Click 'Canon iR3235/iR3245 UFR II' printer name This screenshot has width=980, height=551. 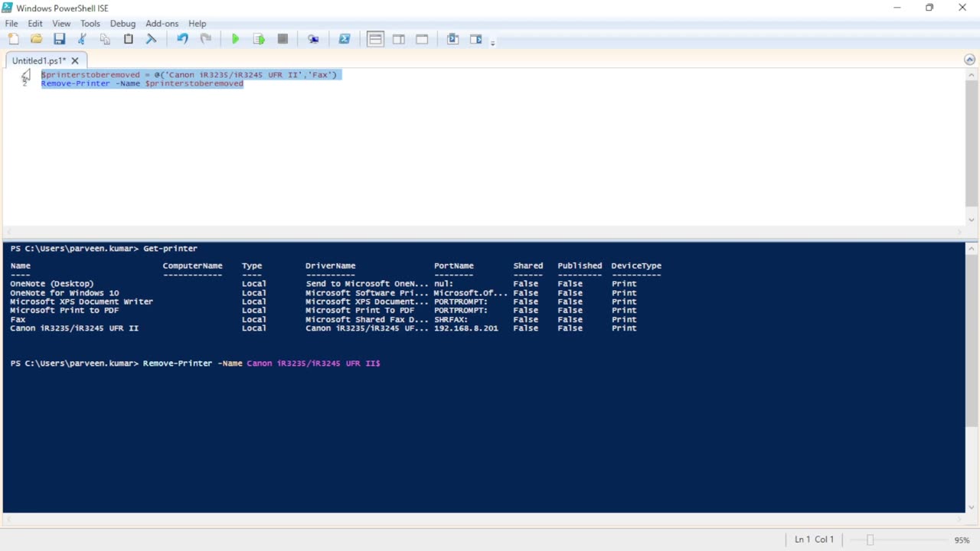tap(74, 328)
